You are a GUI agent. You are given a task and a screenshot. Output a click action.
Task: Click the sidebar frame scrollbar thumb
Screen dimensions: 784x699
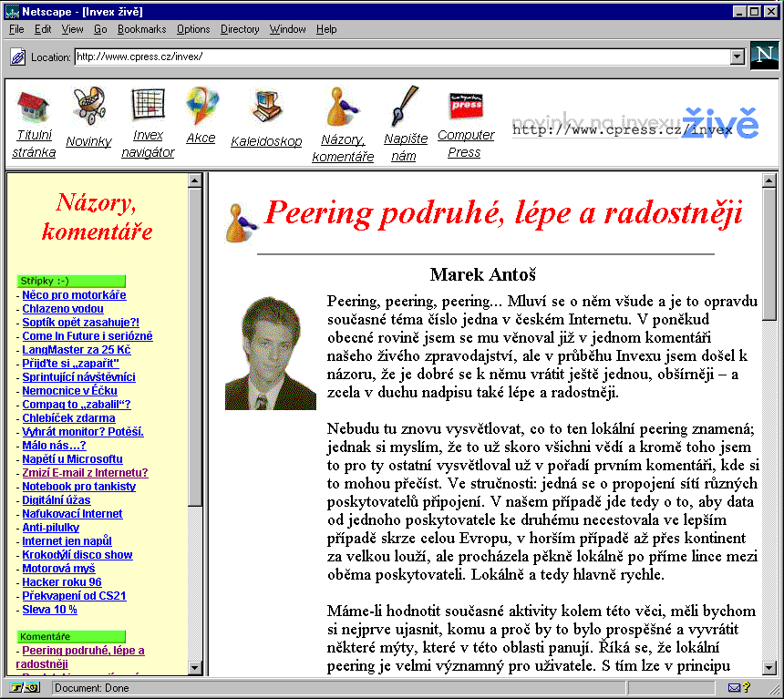[x=195, y=347]
